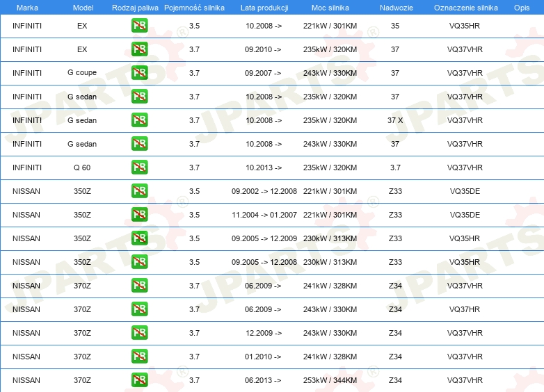Select the '3.7' body cell in Q 60 row
The height and width of the screenshot is (392, 544).
(x=395, y=168)
